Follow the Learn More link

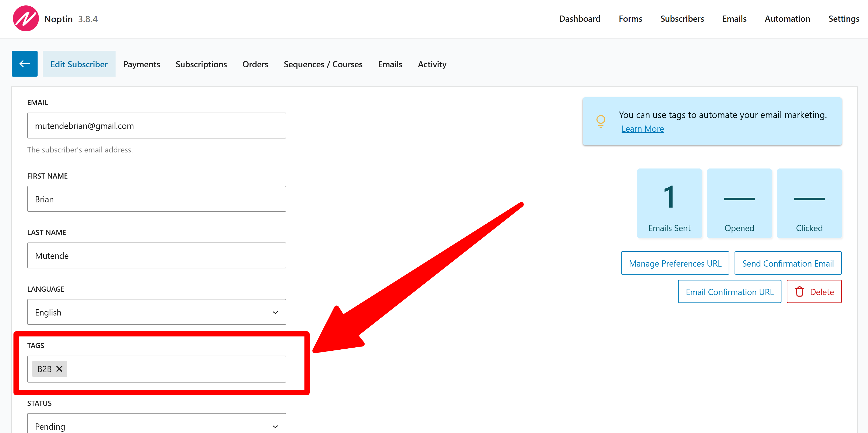tap(643, 129)
